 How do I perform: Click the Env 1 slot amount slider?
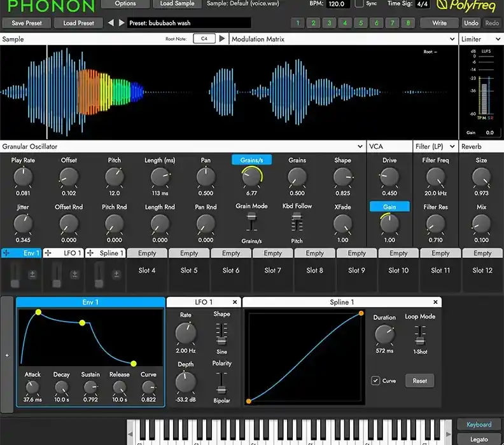(15, 275)
